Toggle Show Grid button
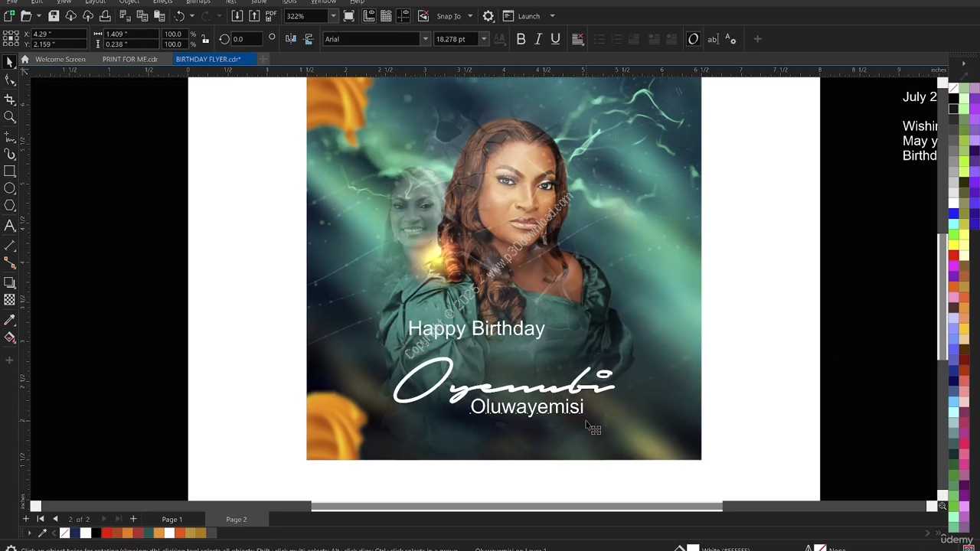Viewport: 980px width, 551px height. (386, 16)
